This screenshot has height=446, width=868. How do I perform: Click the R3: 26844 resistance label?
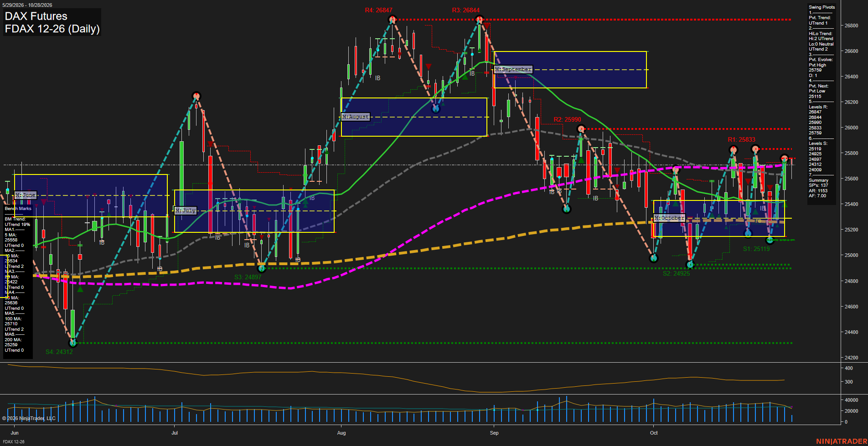tap(465, 10)
